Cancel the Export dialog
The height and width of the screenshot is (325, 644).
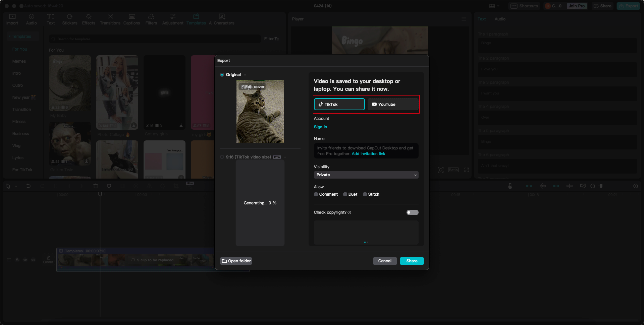[x=385, y=261]
